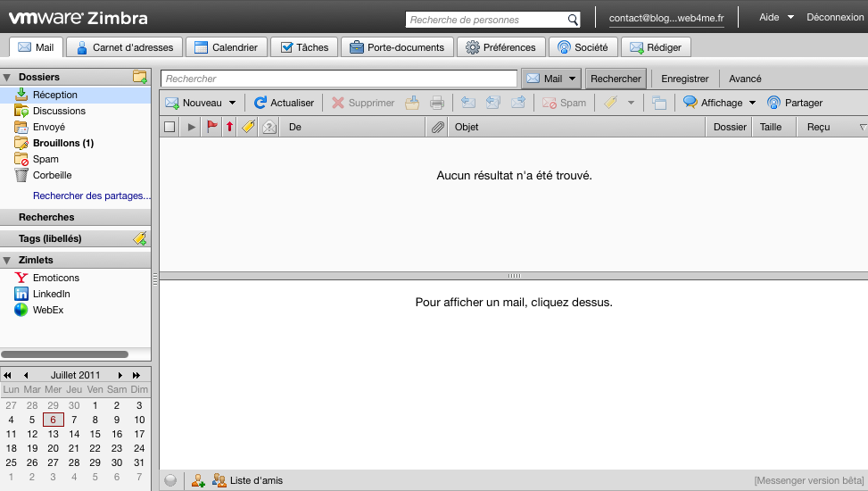Viewport: 868px width, 491px height.
Task: Click the Actualiser refresh button
Action: [284, 103]
